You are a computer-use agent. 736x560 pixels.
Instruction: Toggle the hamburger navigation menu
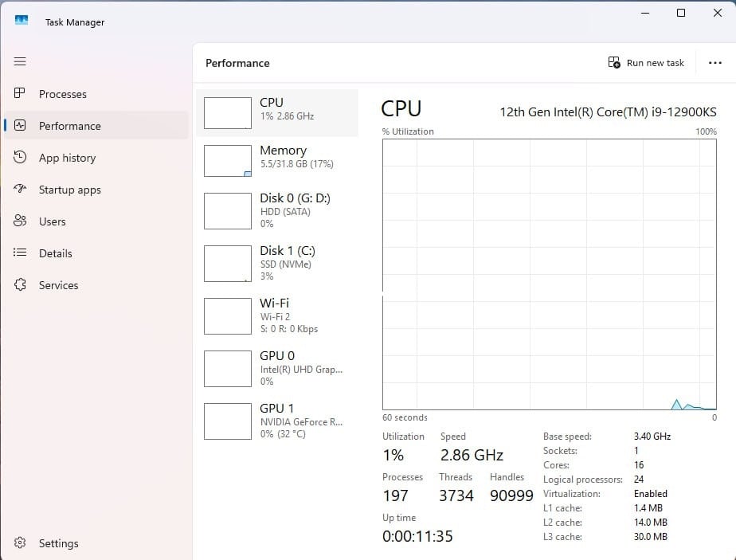[20, 61]
